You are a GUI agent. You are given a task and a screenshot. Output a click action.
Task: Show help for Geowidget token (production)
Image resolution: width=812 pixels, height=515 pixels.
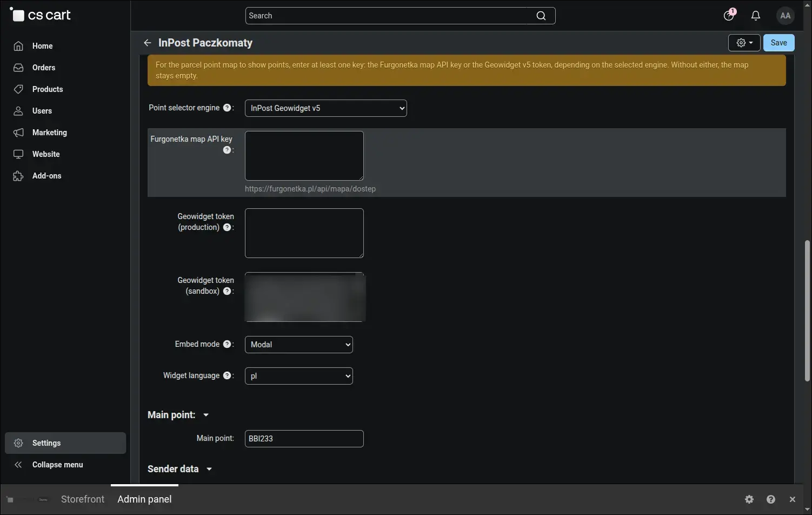(x=227, y=227)
